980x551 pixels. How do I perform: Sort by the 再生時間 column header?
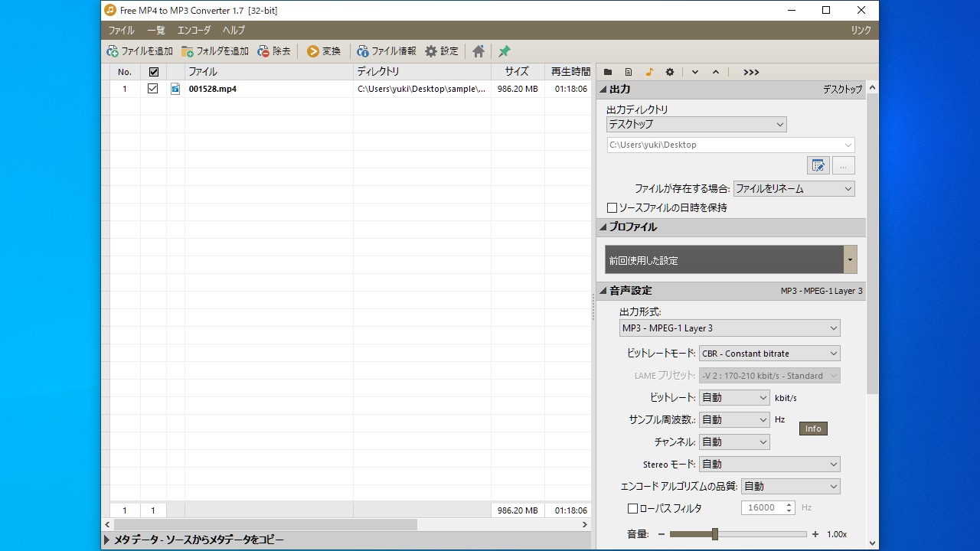coord(568,72)
